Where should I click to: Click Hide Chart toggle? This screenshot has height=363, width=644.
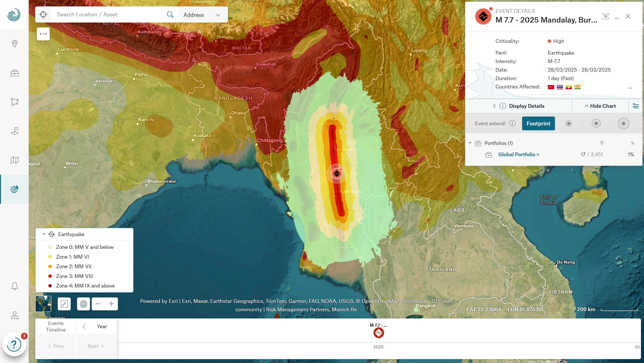click(x=600, y=106)
